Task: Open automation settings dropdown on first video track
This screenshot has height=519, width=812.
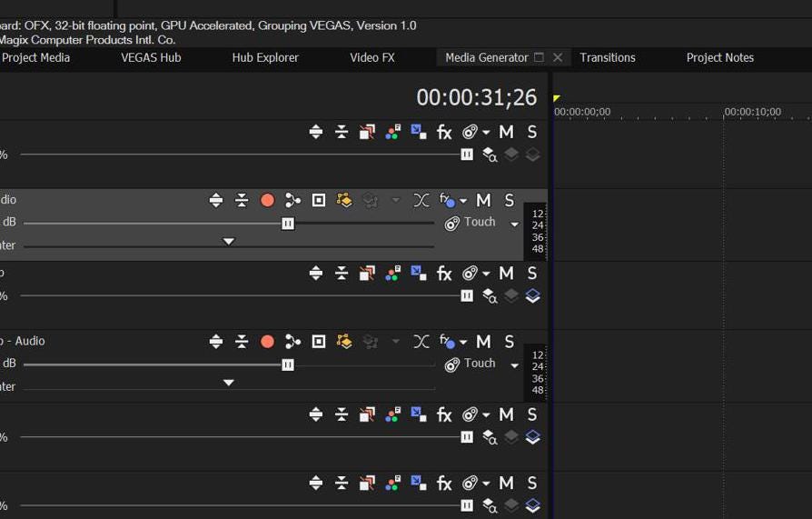Action: (x=486, y=133)
